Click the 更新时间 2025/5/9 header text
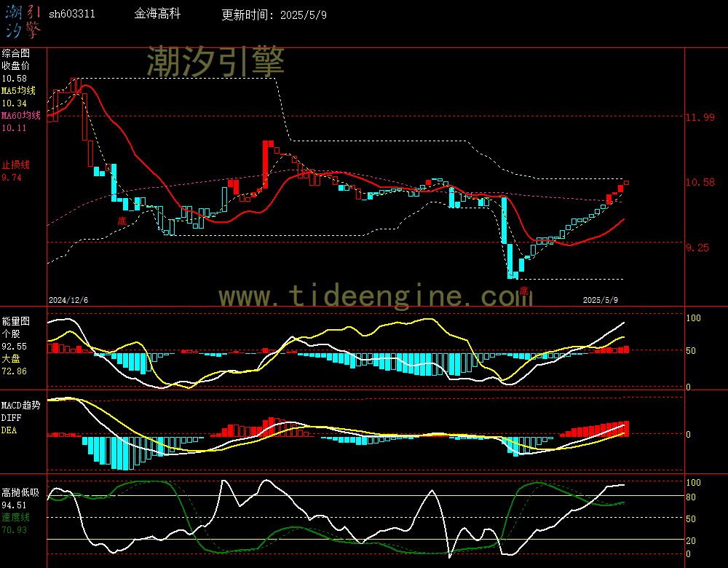The height and width of the screenshot is (568, 728). point(274,15)
